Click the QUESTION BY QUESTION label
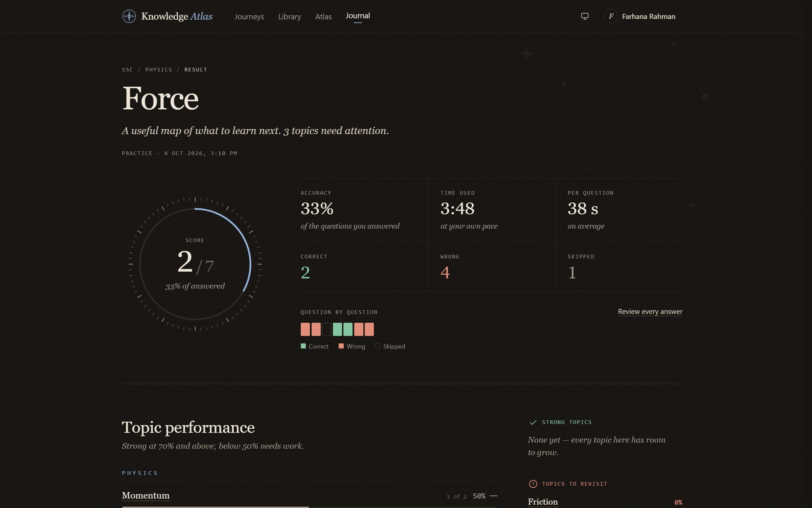This screenshot has height=508, width=812. [339, 312]
